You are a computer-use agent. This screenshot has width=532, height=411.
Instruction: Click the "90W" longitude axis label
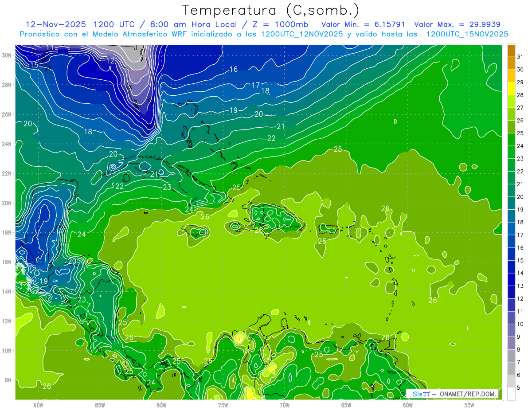38,405
